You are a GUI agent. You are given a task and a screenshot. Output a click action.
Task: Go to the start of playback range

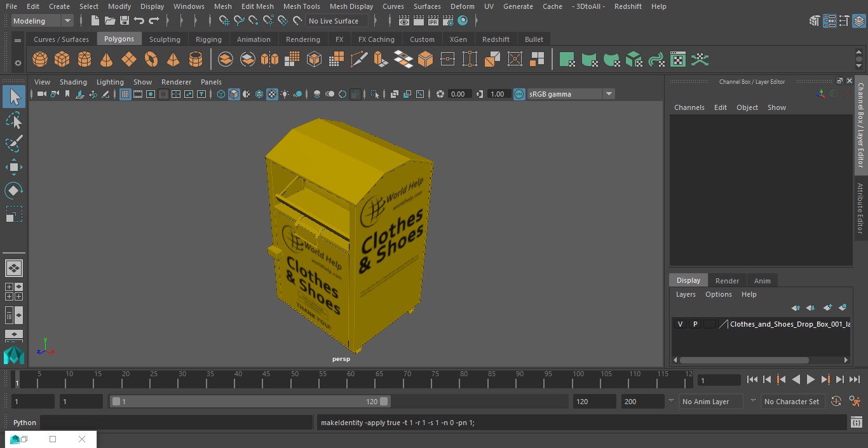coord(752,379)
